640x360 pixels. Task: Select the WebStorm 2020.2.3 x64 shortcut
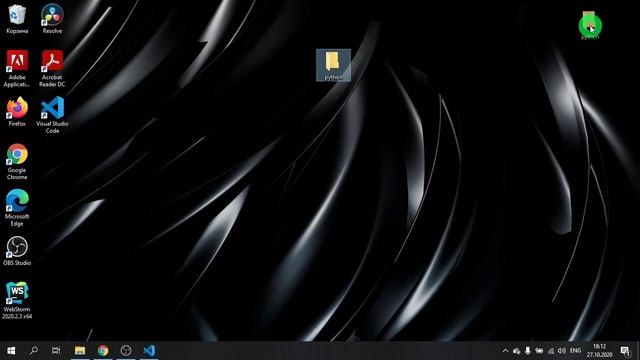tap(17, 300)
